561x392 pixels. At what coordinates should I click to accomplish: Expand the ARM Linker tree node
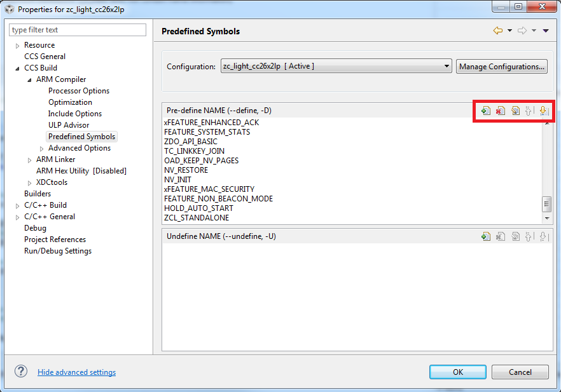click(29, 159)
